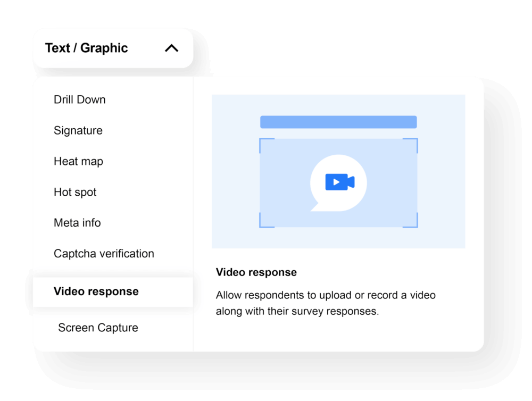Open the Text / Graphic dropdown header

pos(113,48)
